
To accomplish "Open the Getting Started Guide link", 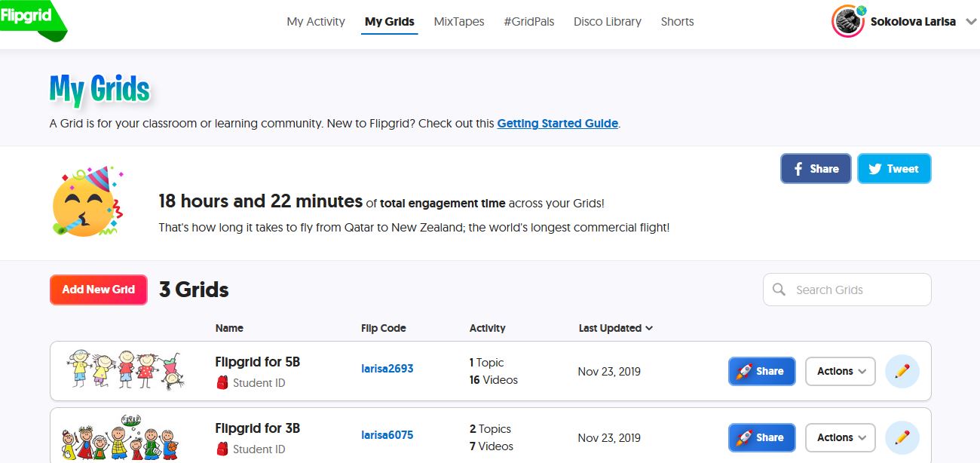I will tap(558, 123).
